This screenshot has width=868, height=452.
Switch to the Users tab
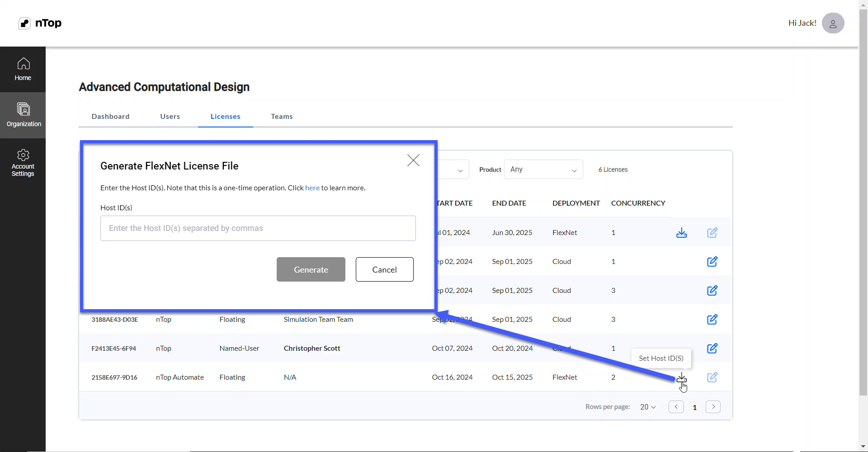click(170, 117)
